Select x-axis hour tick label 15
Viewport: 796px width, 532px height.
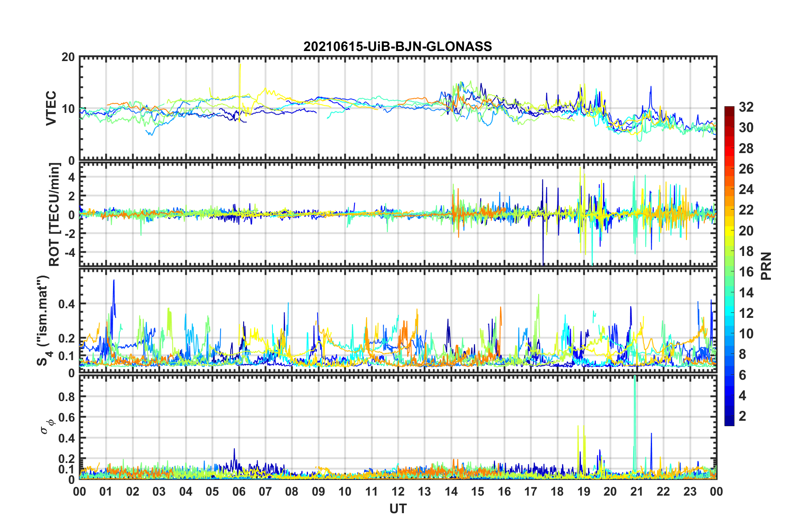pos(478,491)
